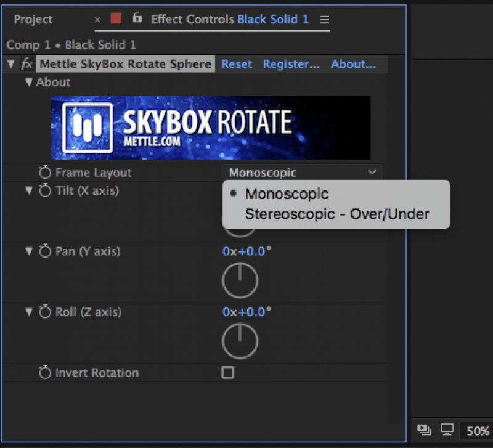Switch to the Project tab

click(33, 19)
